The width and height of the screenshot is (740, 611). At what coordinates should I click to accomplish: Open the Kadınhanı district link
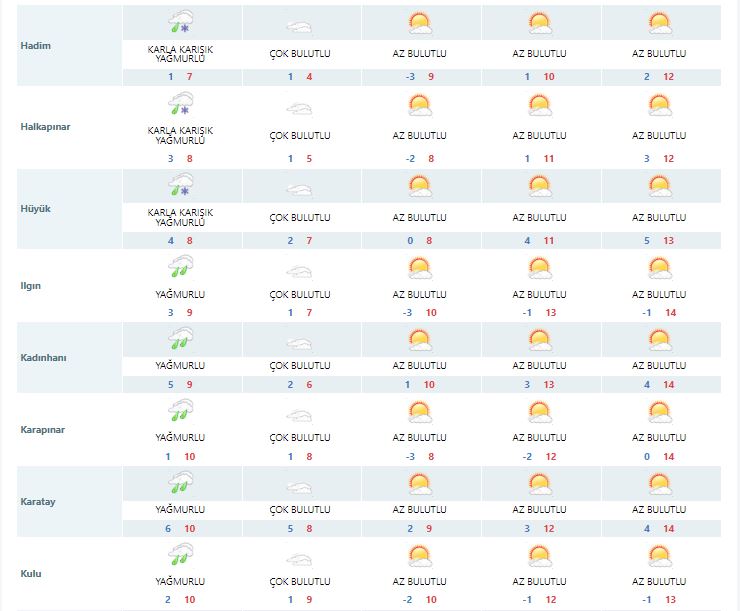coord(45,357)
